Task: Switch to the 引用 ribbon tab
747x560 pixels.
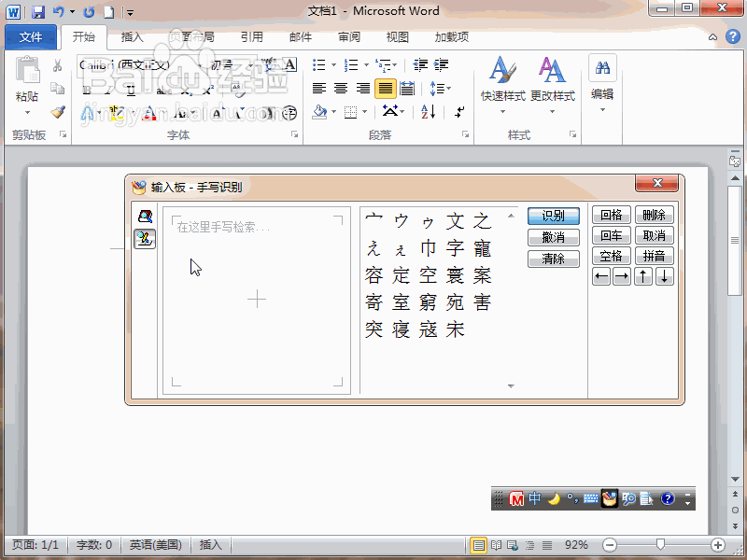Action: [x=251, y=37]
